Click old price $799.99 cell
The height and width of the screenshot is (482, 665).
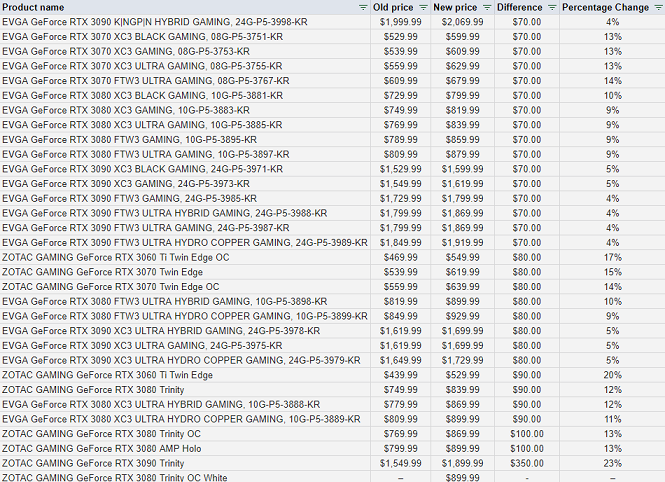(400, 449)
